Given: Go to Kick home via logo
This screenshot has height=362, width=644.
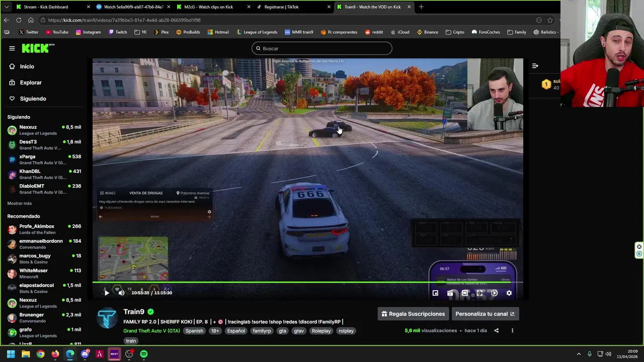Looking at the screenshot, I should [38, 48].
